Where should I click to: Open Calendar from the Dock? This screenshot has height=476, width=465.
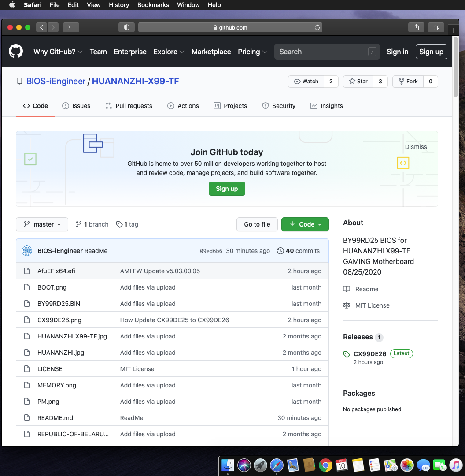click(342, 465)
